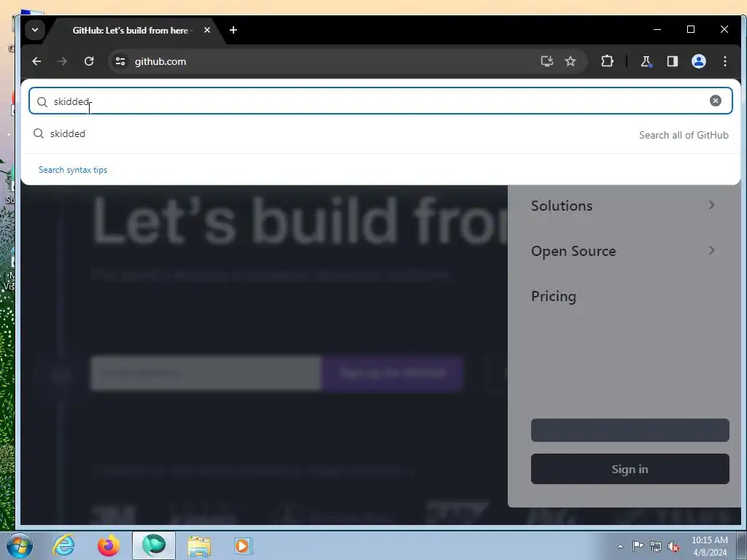Image resolution: width=747 pixels, height=560 pixels.
Task: Click the install app icon in address bar
Action: point(547,61)
